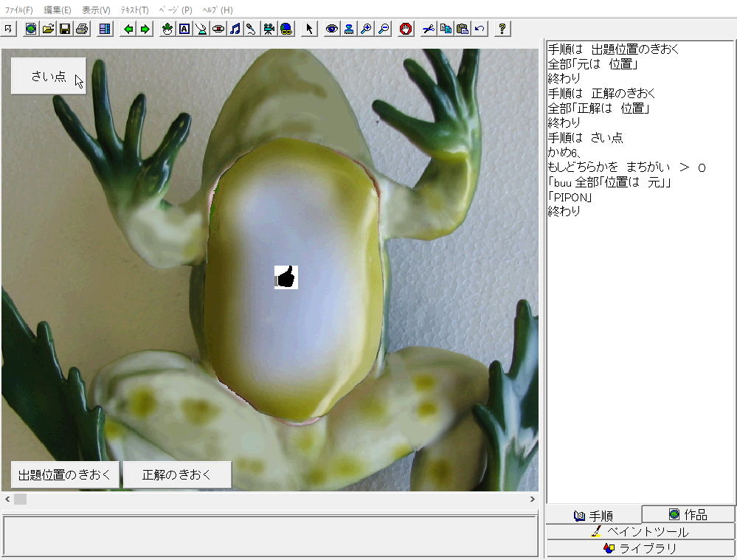Go to next page with green right arrow
The image size is (737, 560).
[x=145, y=29]
